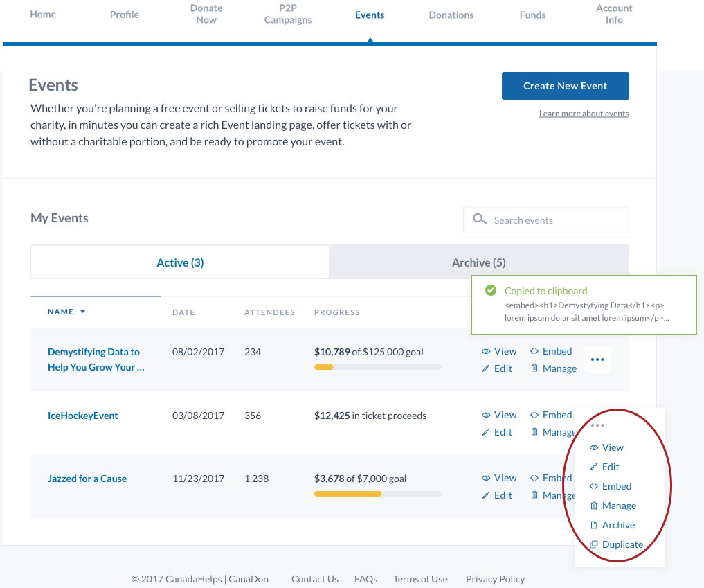Click the eye icon beside View for IceHockeyEvent
Screen dimensions: 704x588
click(486, 415)
